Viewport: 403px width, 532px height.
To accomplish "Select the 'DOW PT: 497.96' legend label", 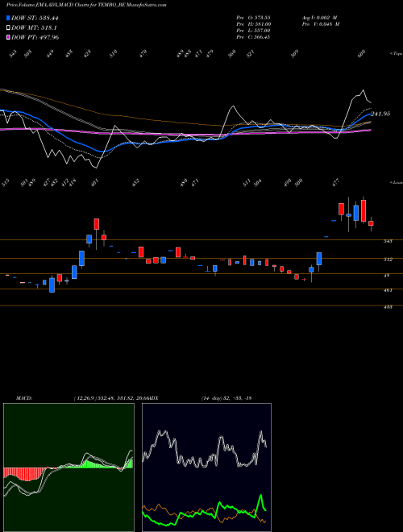I will click(x=35, y=37).
